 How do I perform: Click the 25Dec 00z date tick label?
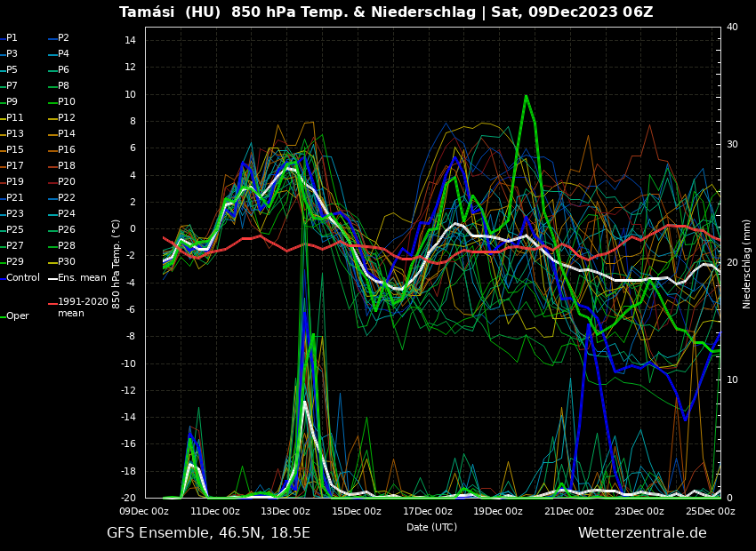tap(711, 511)
